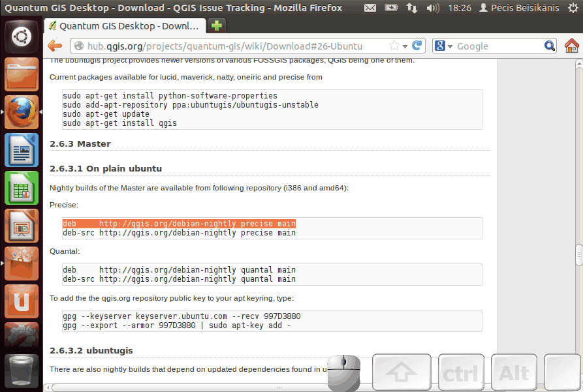Start search with the magnifier icon

[549, 46]
